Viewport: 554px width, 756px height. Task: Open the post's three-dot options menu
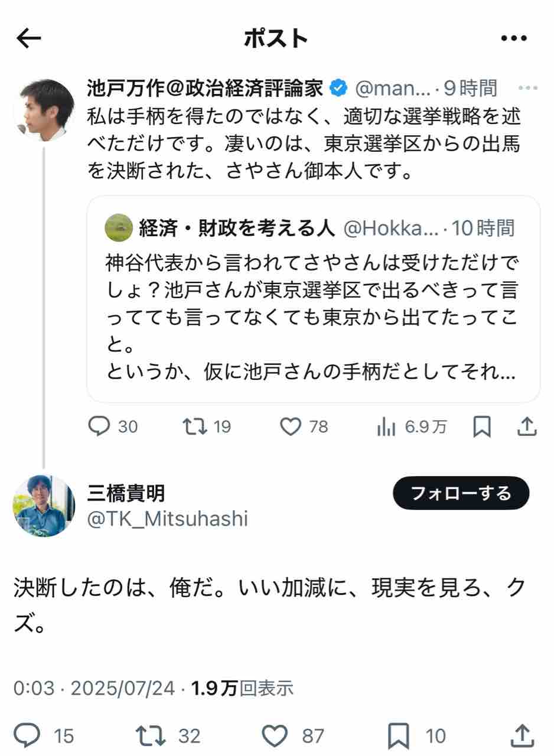[x=513, y=39]
